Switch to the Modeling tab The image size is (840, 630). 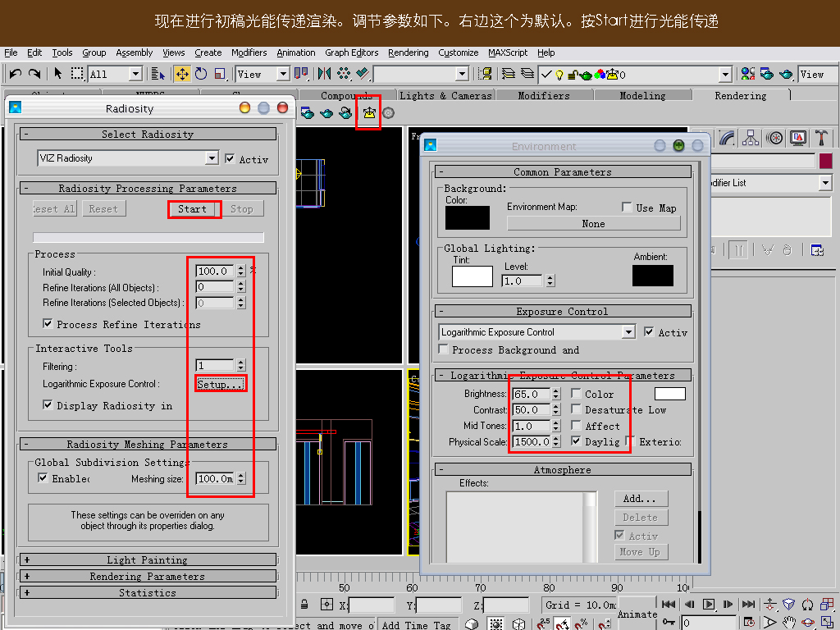tap(642, 95)
